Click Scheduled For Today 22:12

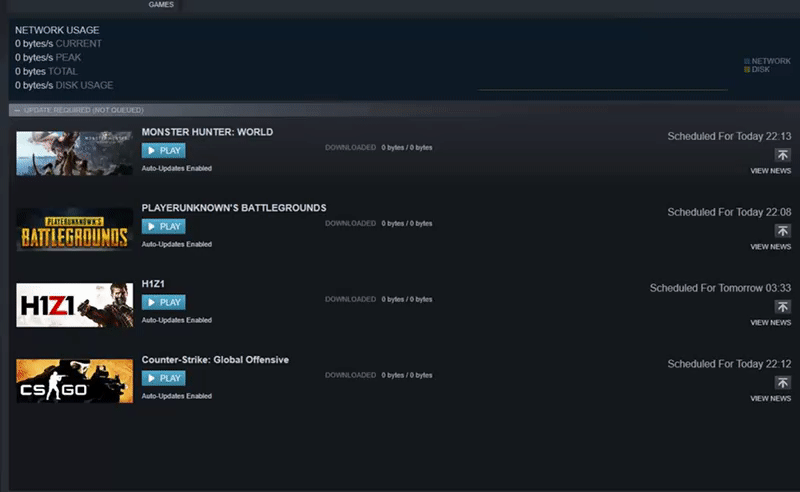(x=729, y=364)
